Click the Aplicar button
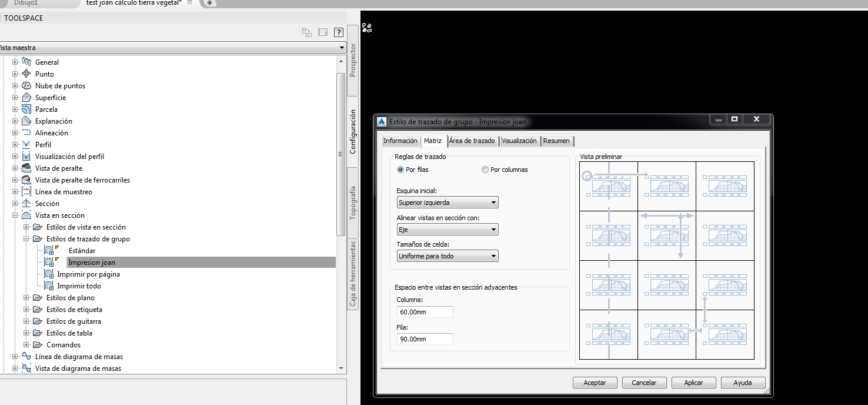Viewport: 868px width, 405px height. click(x=693, y=382)
